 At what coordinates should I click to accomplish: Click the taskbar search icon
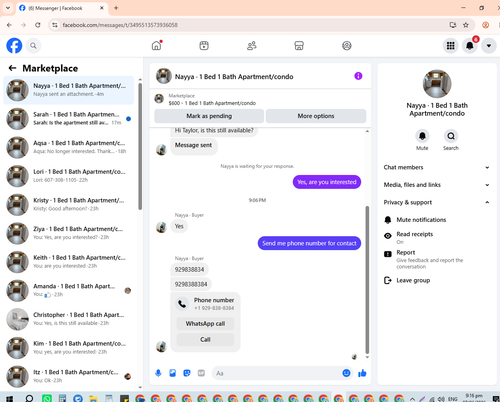[x=29, y=398]
